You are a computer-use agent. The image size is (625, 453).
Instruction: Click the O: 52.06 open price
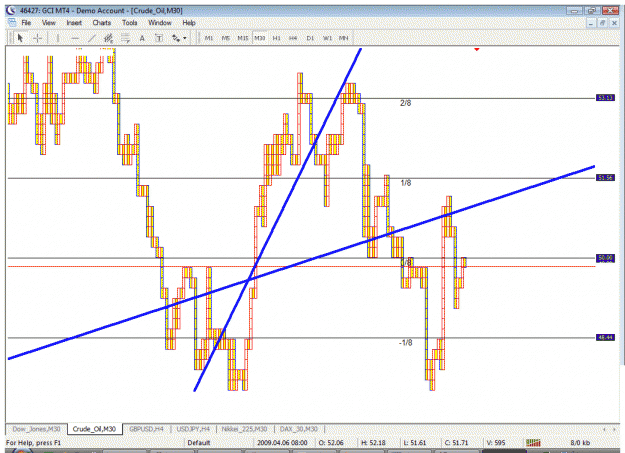tap(331, 443)
